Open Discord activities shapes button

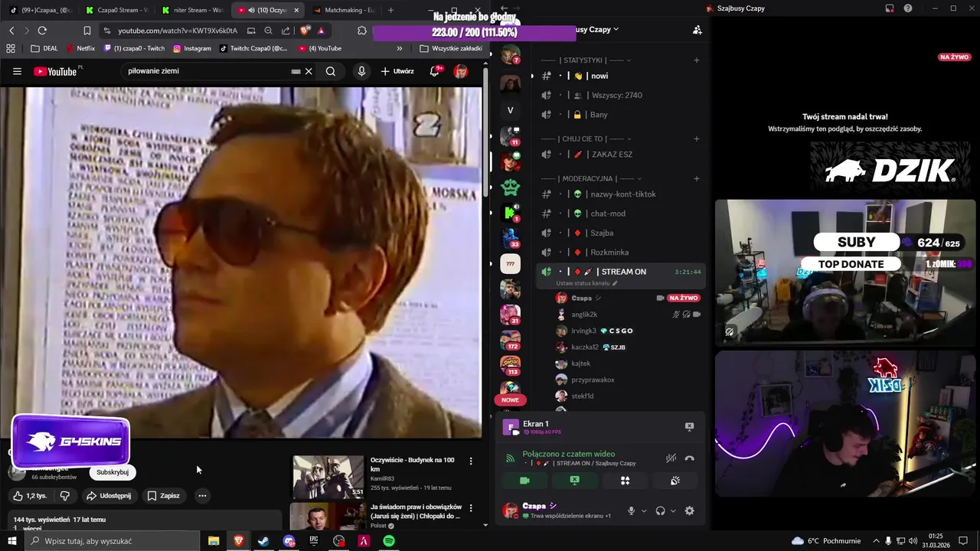[625, 481]
